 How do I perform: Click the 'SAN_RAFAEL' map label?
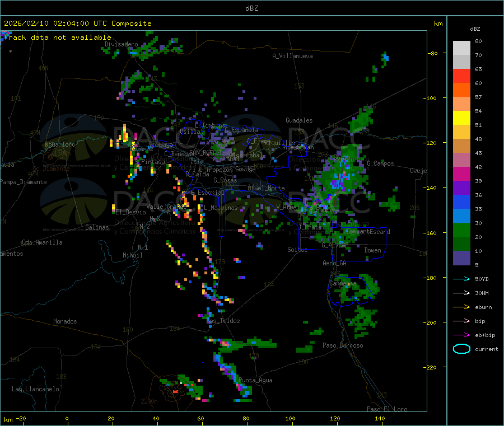click(x=206, y=152)
